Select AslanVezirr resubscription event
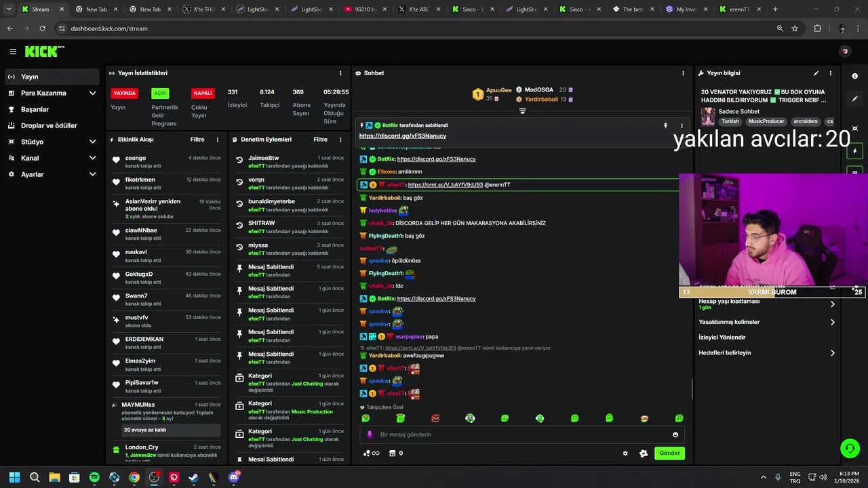This screenshot has width=868, height=488. point(166,209)
